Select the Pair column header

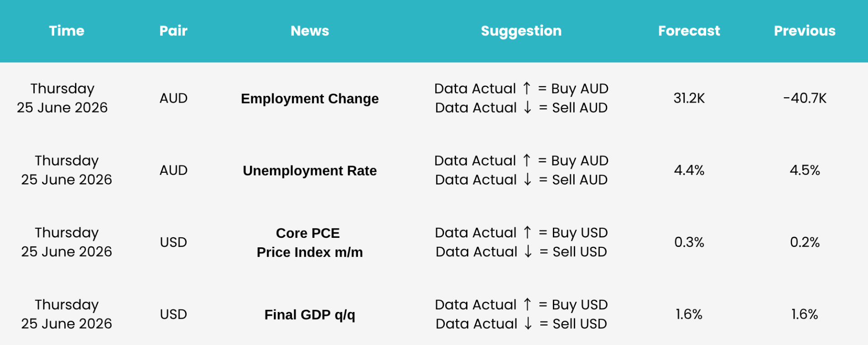[173, 31]
